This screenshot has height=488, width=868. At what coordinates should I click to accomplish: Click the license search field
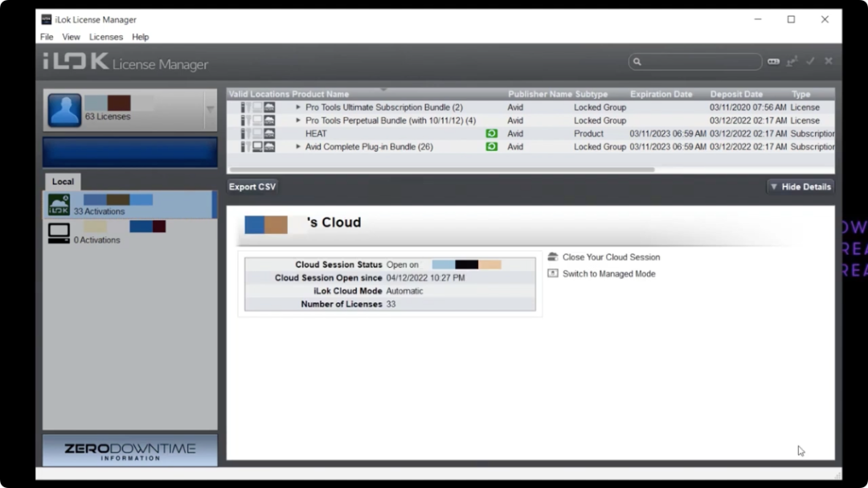pos(698,62)
